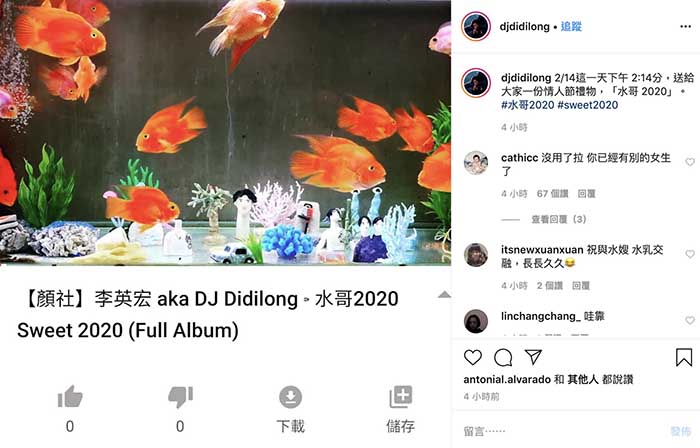
Task: Open the three-dots post options menu
Action: click(686, 26)
